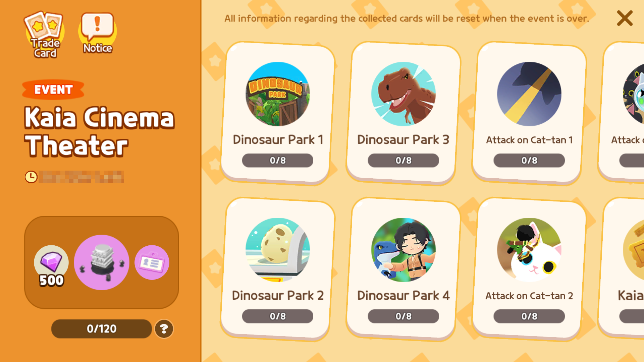The image size is (644, 362).
Task: Open the Attack on Cat-tan 2 card
Action: (529, 269)
